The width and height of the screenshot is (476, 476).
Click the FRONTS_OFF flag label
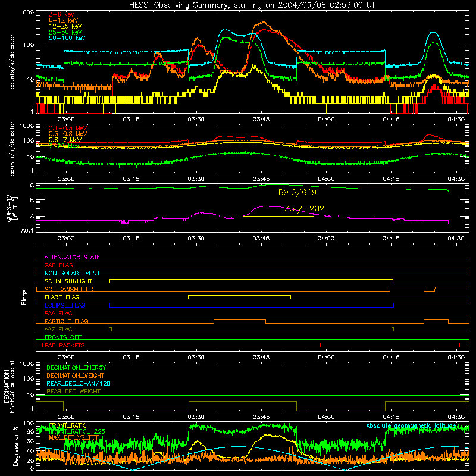coord(63,337)
